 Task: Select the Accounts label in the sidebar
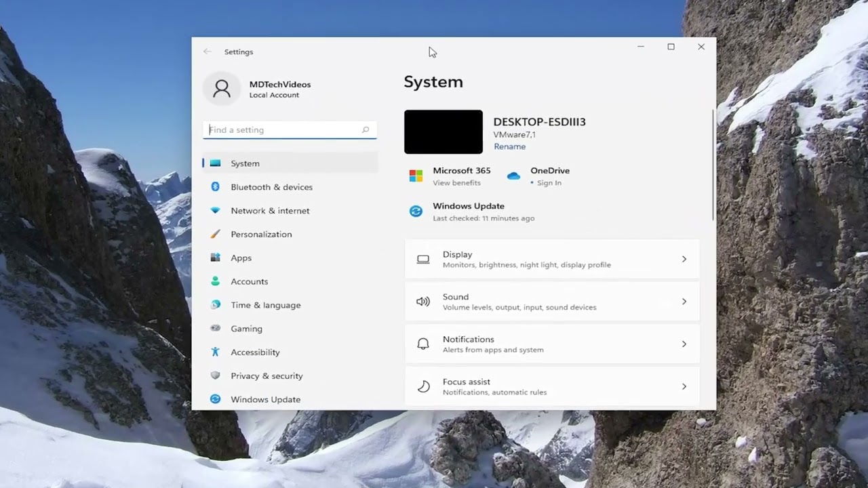click(249, 281)
